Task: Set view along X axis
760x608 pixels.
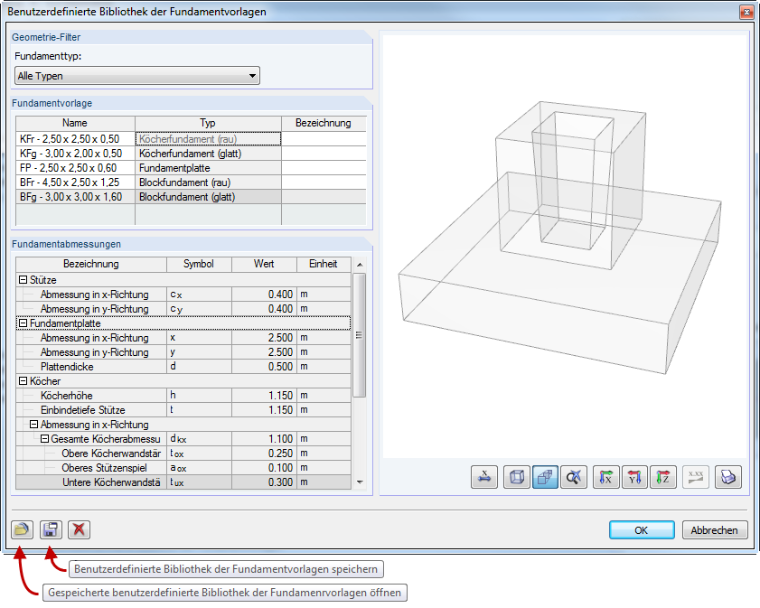Action: (x=606, y=478)
